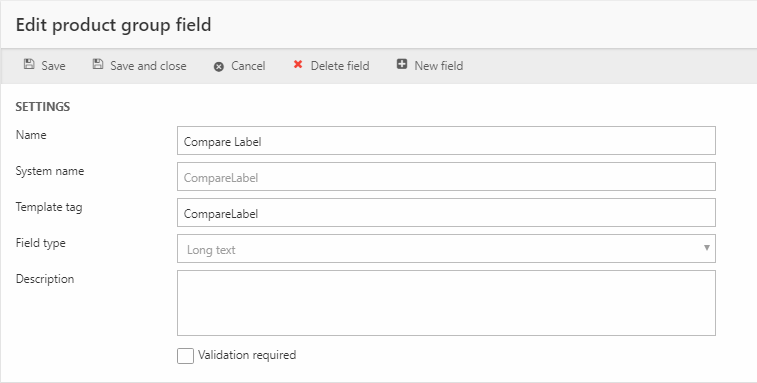Focus the Template tag input field
Screen dimensions: 757x383
446,213
